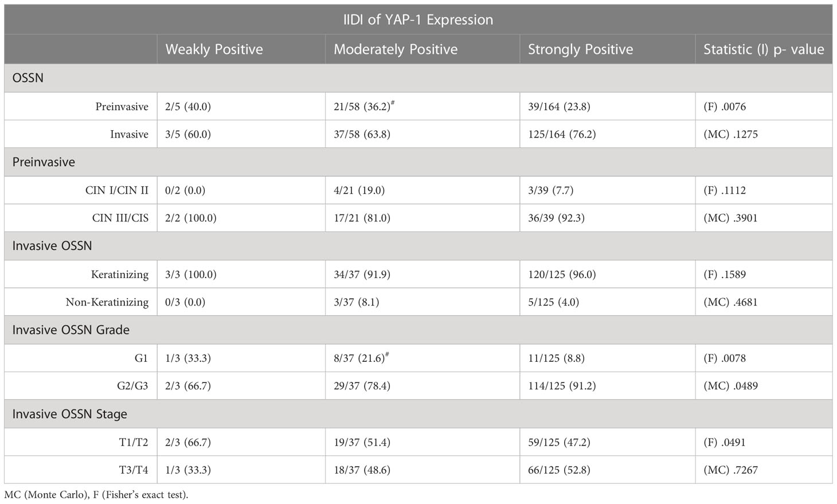Click the Invasive OSSN Grade section heading

click(71, 330)
